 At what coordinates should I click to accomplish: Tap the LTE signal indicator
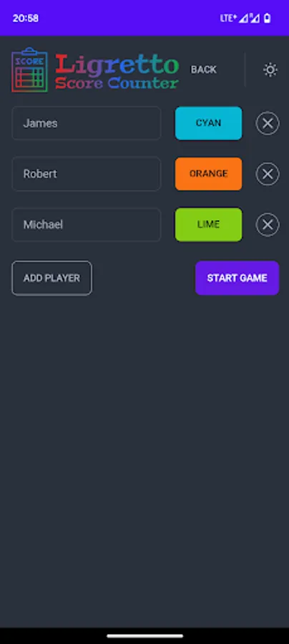point(228,18)
